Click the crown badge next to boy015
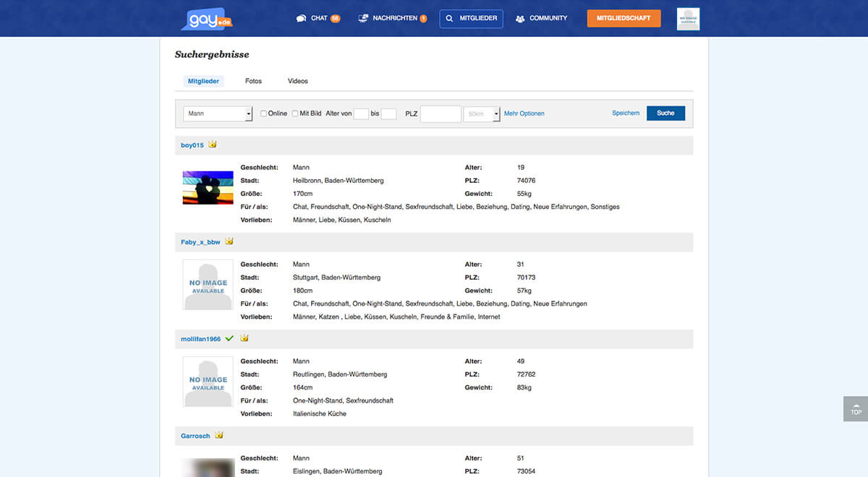 tap(213, 145)
